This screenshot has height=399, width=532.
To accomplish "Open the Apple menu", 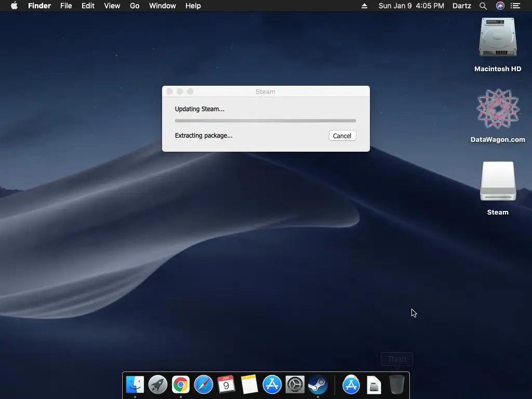I will [14, 6].
